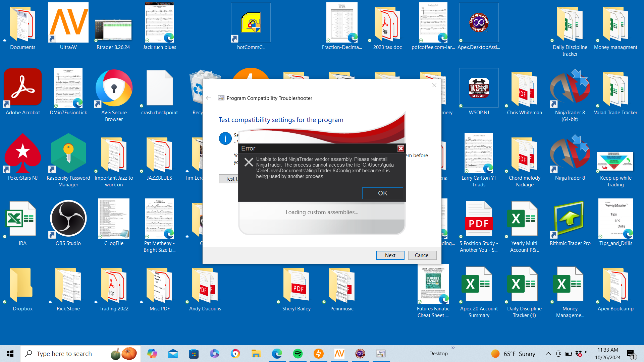Close the Error dialog with red X
Screen dimensions: 644x362
[400, 148]
